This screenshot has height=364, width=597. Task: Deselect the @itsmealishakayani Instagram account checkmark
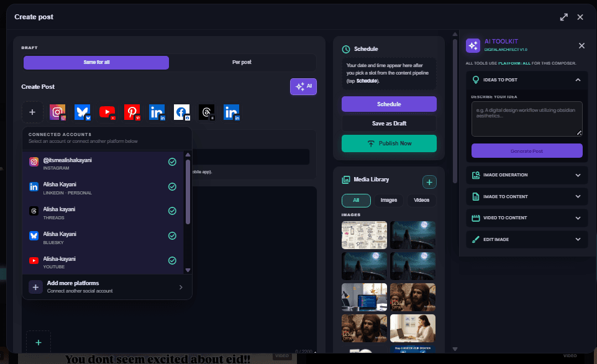click(172, 162)
